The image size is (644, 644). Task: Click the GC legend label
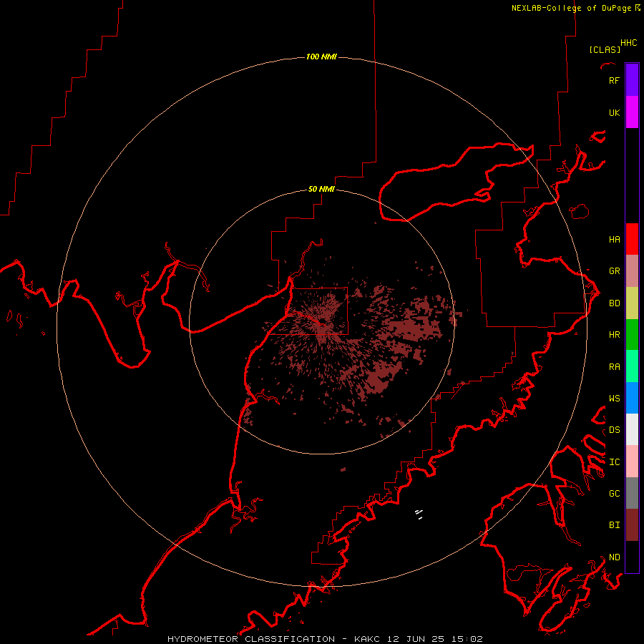pos(614,494)
